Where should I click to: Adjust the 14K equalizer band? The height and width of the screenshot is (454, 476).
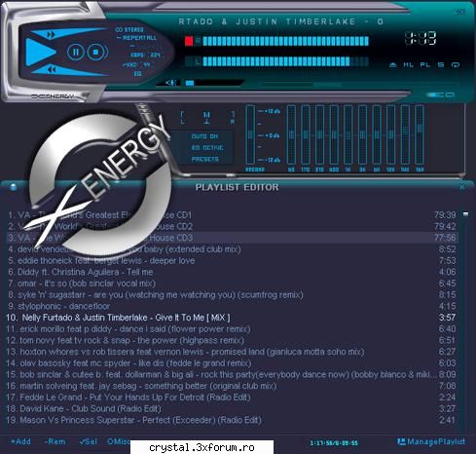point(405,134)
